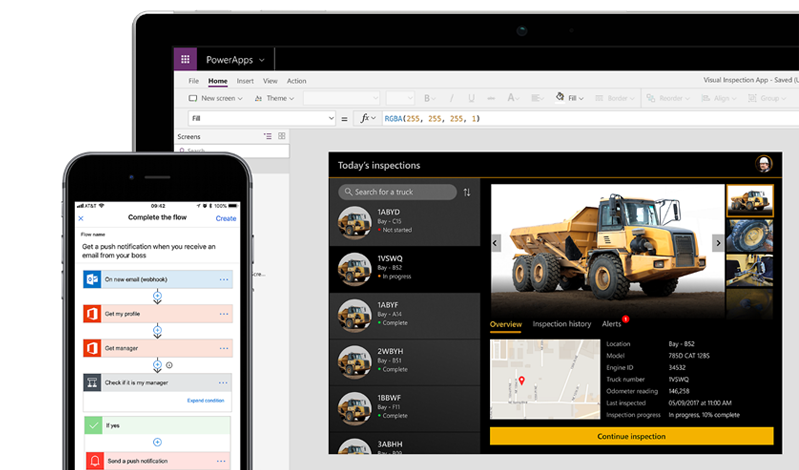Open the empty font name dropdown
The height and width of the screenshot is (470, 799).
tap(341, 98)
